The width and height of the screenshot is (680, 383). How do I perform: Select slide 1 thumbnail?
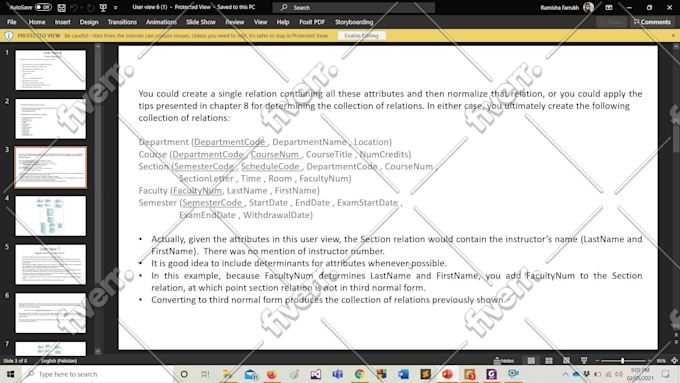pyautogui.click(x=51, y=70)
